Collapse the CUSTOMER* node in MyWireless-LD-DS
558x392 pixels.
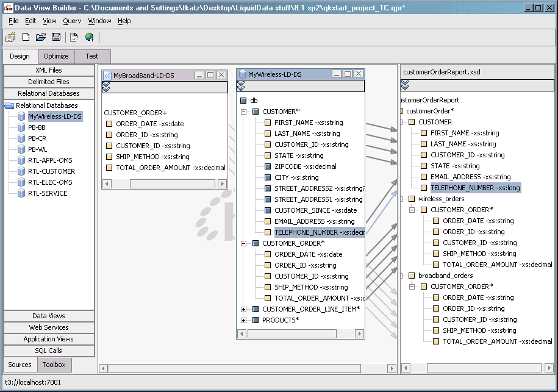243,112
